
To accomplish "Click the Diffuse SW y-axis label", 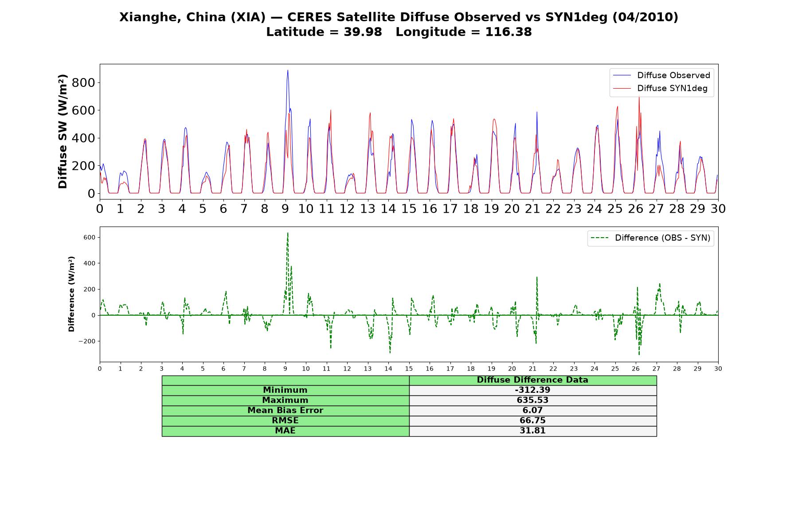I will coord(63,132).
